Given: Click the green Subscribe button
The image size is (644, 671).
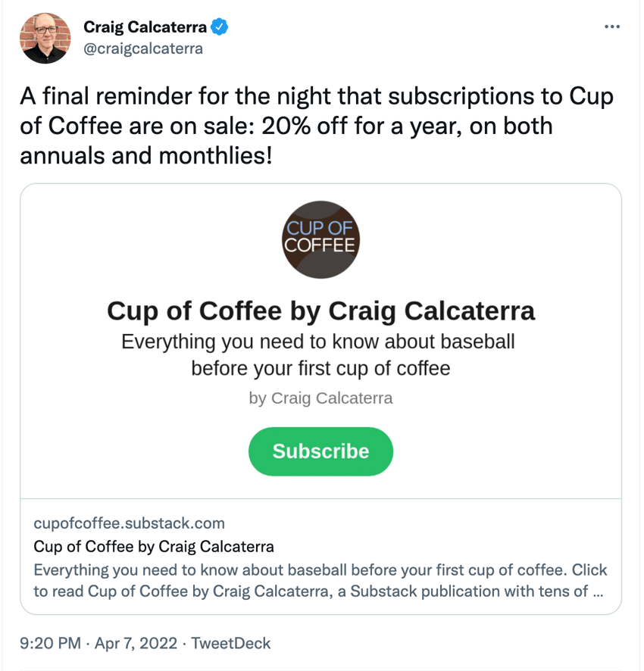Looking at the screenshot, I should (x=320, y=451).
